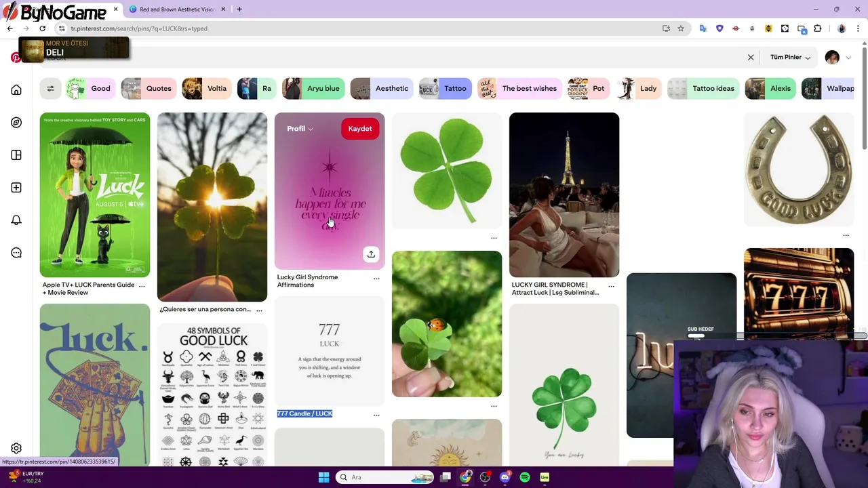Open the browser Extensions puzzle icon
The width and height of the screenshot is (868, 488).
pyautogui.click(x=817, y=28)
